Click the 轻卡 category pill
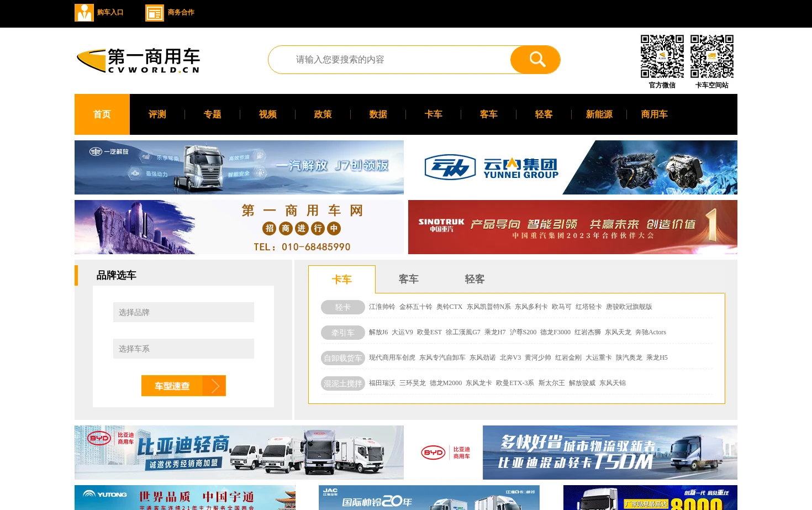The height and width of the screenshot is (510, 812). pyautogui.click(x=343, y=307)
